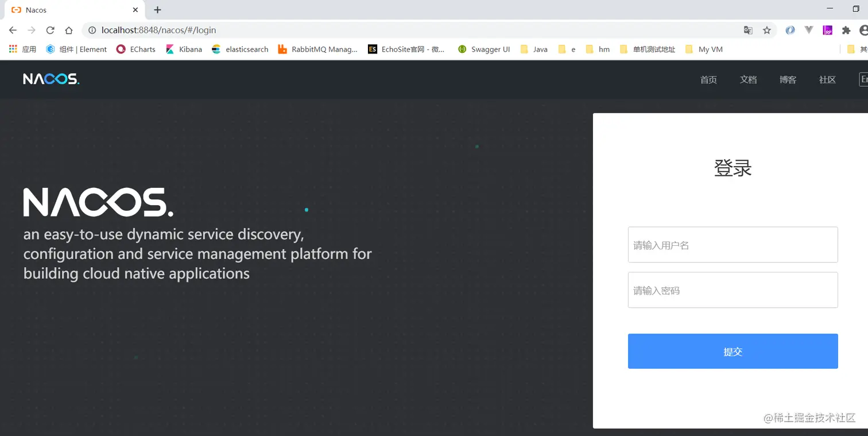868x436 pixels.
Task: Open 博客 in the Nacos header
Action: pyautogui.click(x=788, y=80)
